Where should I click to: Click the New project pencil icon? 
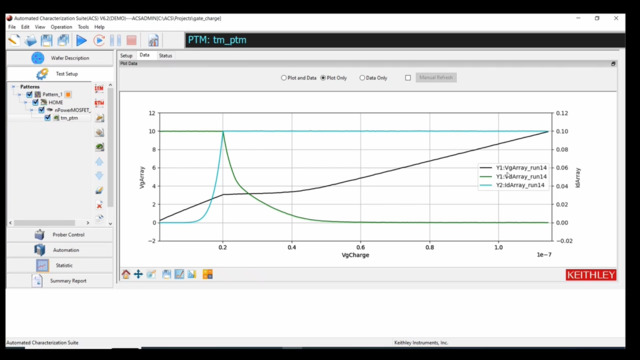pos(14,40)
